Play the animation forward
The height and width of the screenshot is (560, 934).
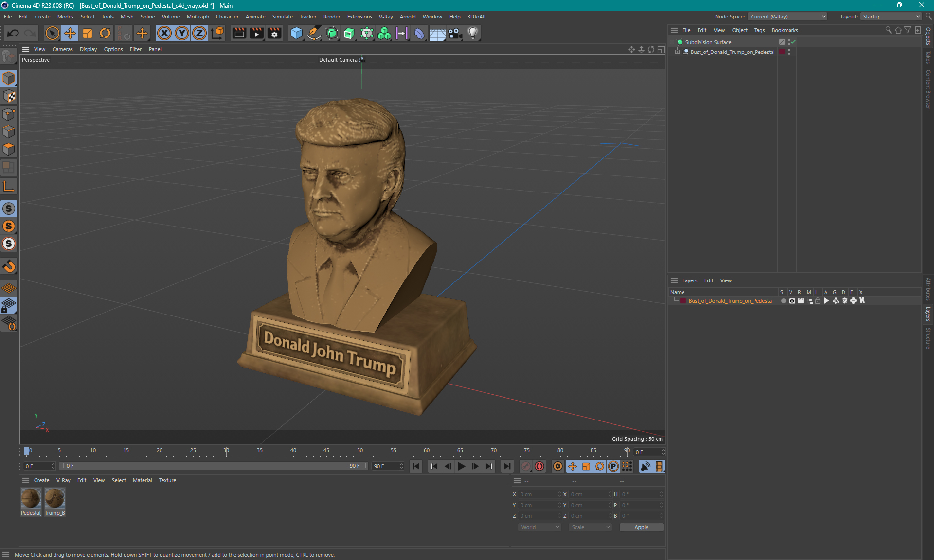pos(461,466)
